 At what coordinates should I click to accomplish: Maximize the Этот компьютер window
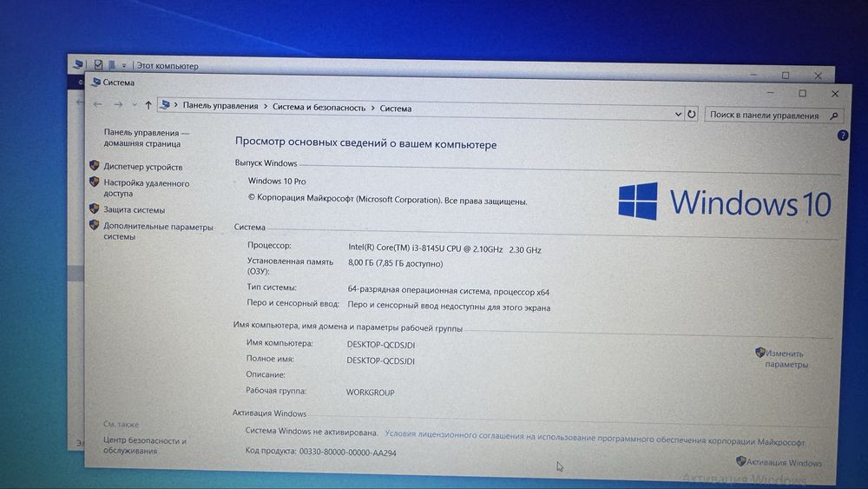[x=785, y=75]
